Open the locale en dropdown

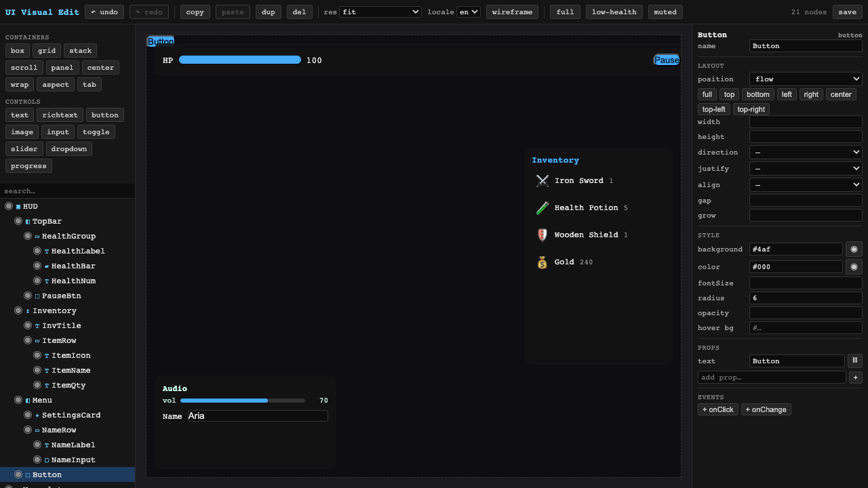pyautogui.click(x=469, y=12)
